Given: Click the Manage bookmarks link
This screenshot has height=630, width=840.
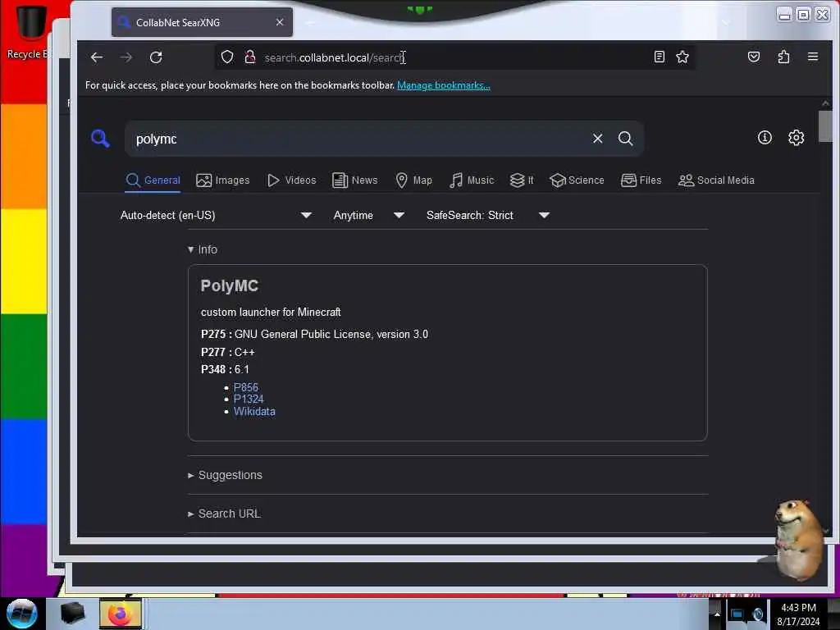Looking at the screenshot, I should 444,85.
